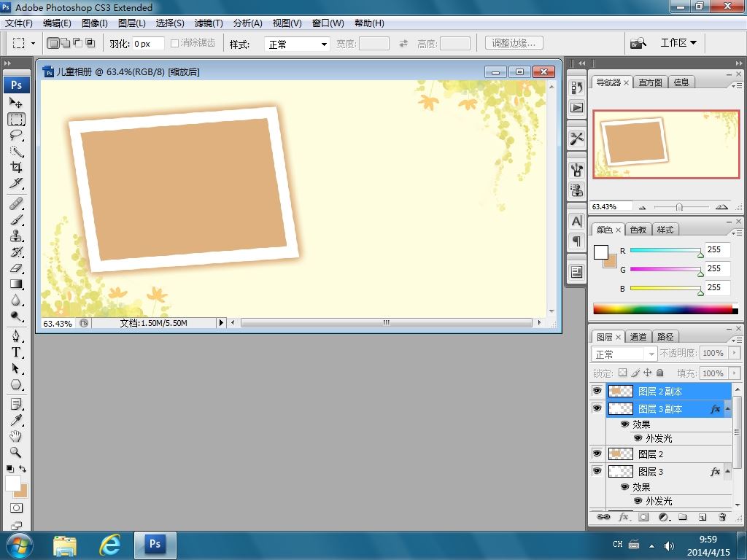Toggle 外发光 visibility under 图层 3 副本

click(x=638, y=438)
